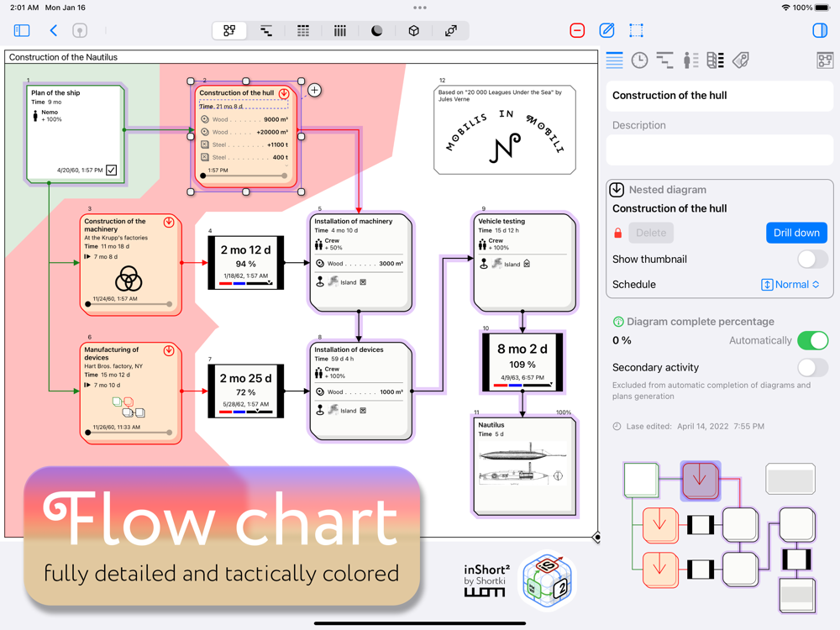Open the general text lines inspector tab
Image resolution: width=840 pixels, height=630 pixels.
pos(615,60)
